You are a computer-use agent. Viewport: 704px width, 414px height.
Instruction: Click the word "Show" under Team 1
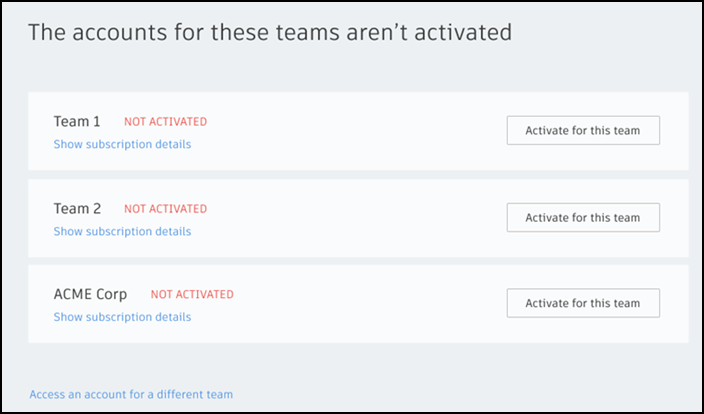68,144
